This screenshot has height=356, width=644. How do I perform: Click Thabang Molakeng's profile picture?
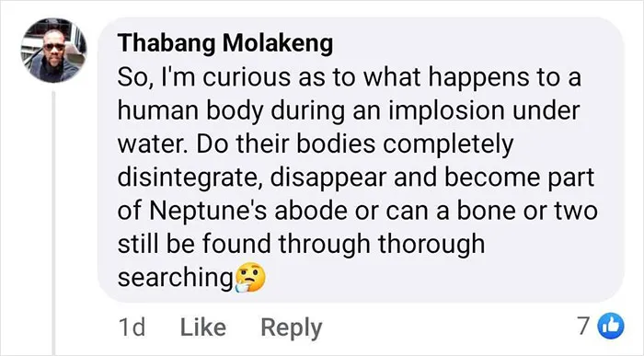(x=53, y=51)
